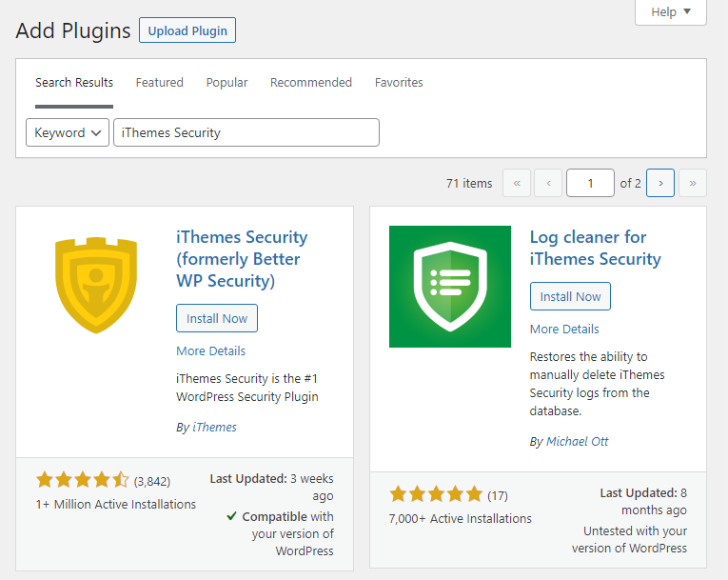This screenshot has width=728, height=580.
Task: Click the previous page arrow button
Action: tap(548, 183)
